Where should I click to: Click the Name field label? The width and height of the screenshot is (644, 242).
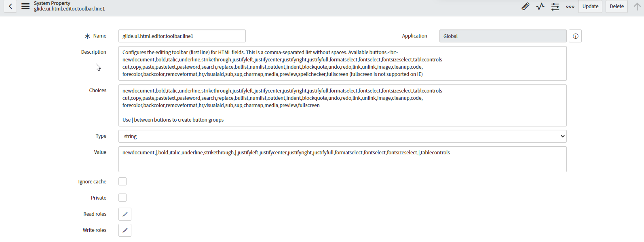(99, 36)
